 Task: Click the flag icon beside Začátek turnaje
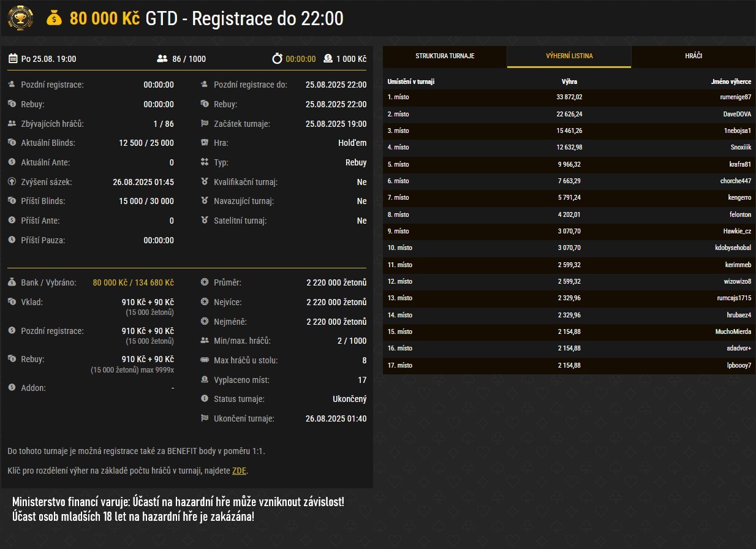[x=205, y=124]
